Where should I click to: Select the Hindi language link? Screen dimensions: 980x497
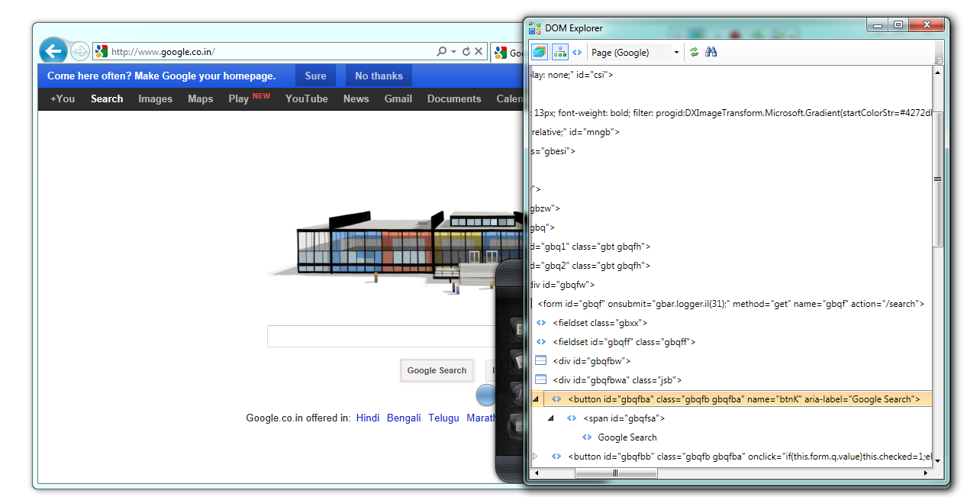(x=368, y=418)
